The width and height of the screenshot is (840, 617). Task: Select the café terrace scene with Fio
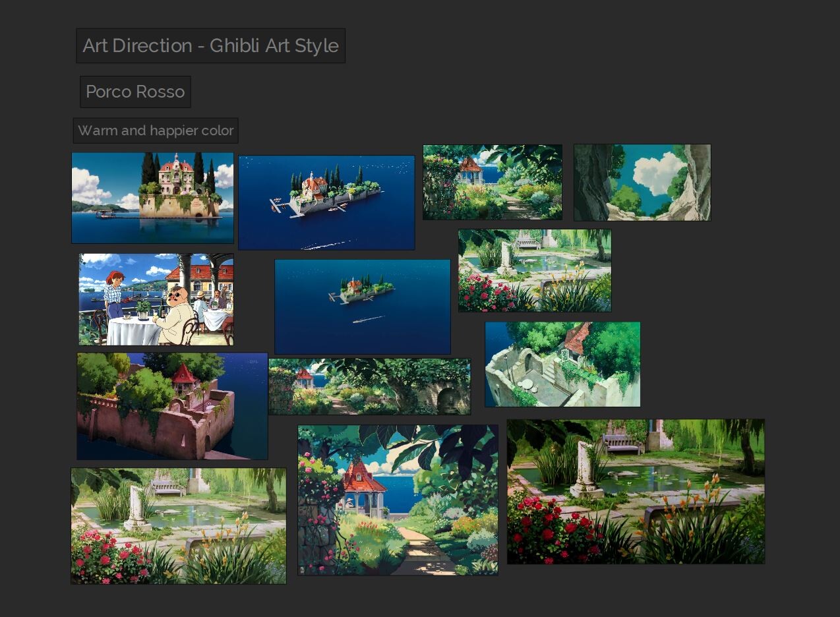pyautogui.click(x=155, y=299)
